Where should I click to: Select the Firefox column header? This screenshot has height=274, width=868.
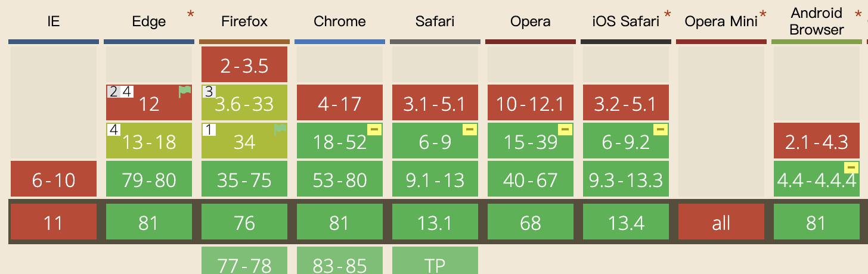click(x=244, y=22)
